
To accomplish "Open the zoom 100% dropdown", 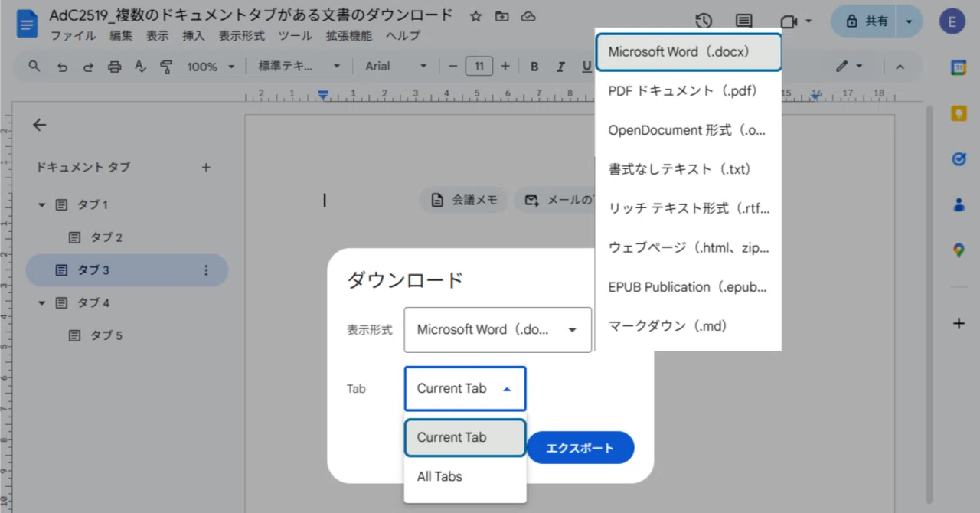I will pos(210,67).
